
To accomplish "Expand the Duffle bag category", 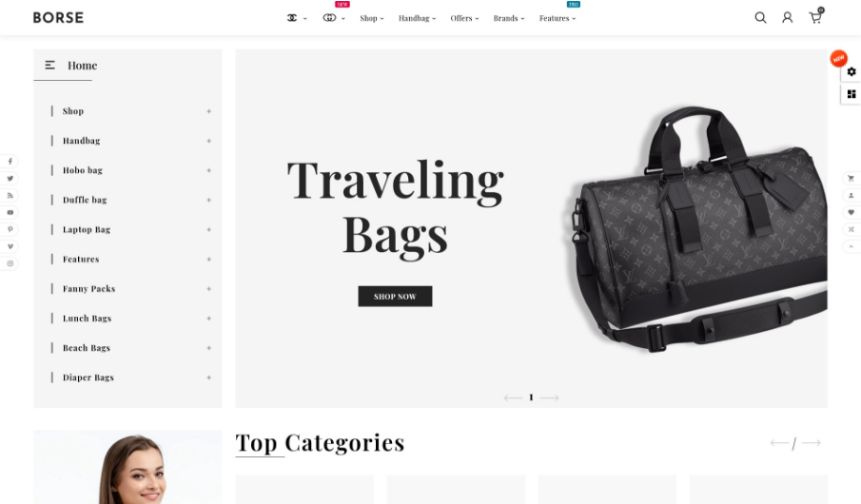I will [x=208, y=200].
